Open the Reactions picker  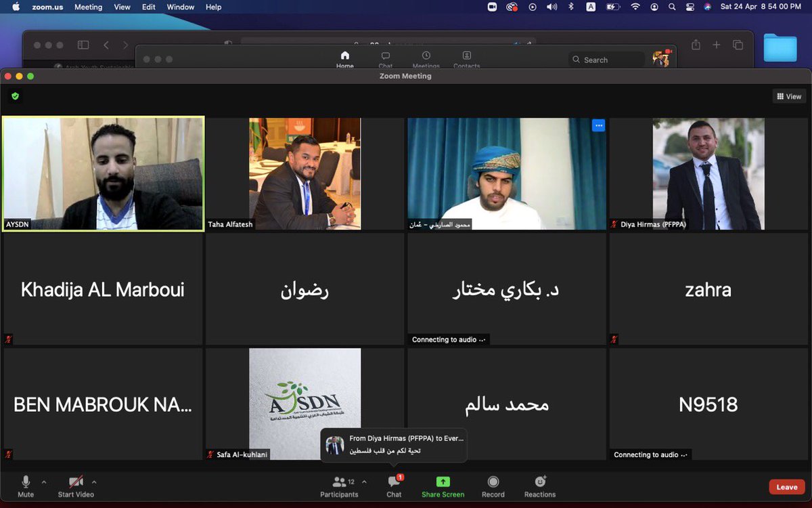pyautogui.click(x=540, y=486)
